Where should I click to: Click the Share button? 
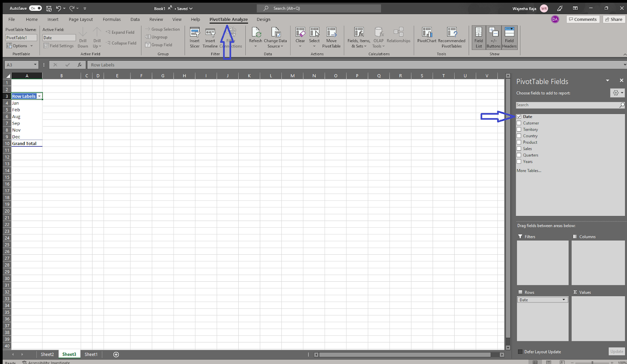click(x=614, y=19)
